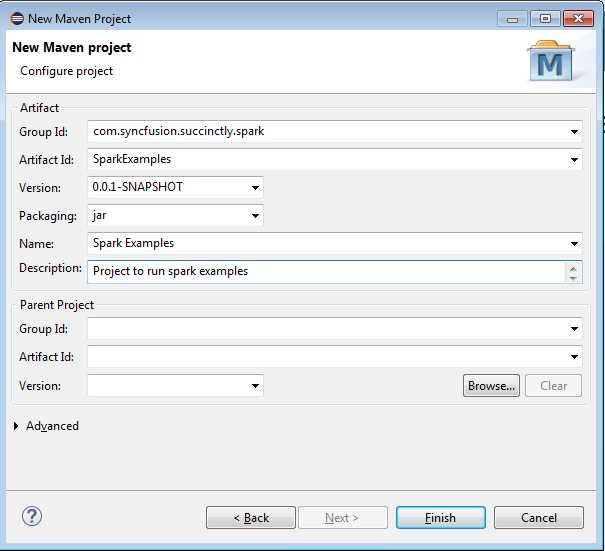Click the Description field scroll up arrow

(573, 269)
